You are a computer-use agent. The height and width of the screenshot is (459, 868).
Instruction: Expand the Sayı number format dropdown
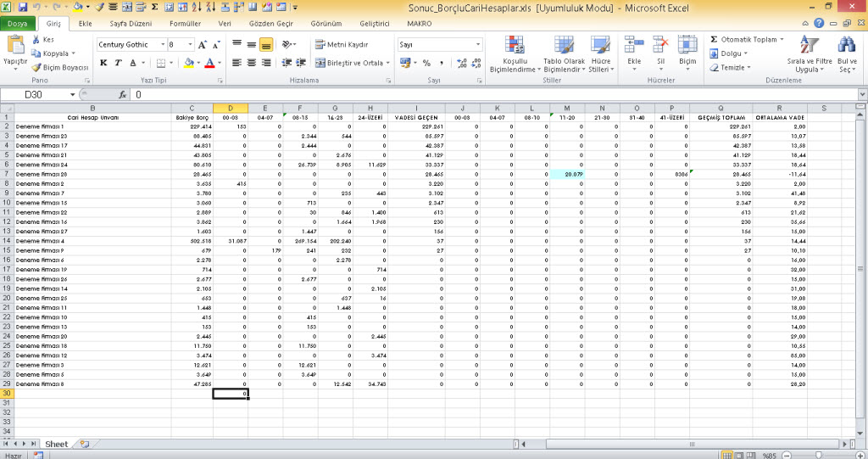(x=478, y=44)
